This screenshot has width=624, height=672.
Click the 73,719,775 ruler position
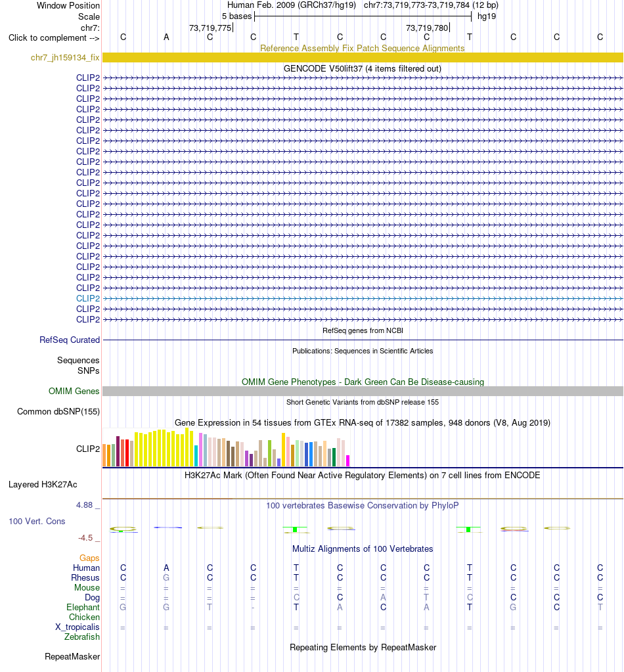coord(210,28)
